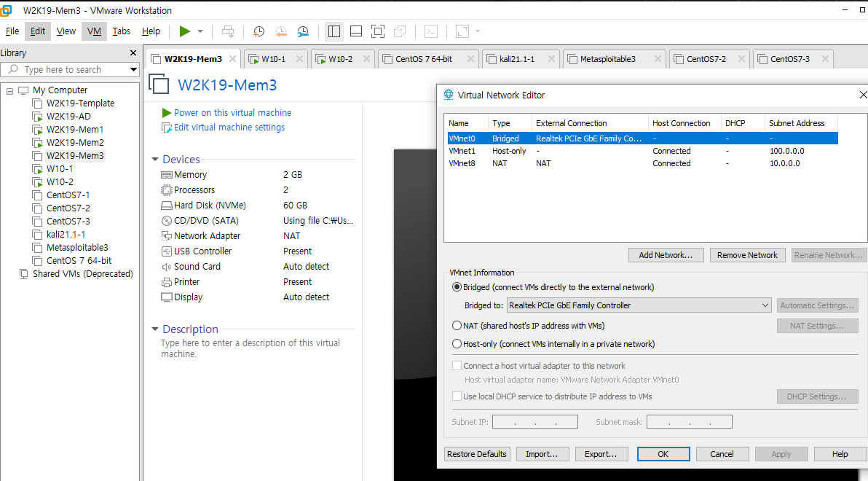Screen dimensions: 868x481
Task: Enter full screen mode icon
Action: point(378,31)
